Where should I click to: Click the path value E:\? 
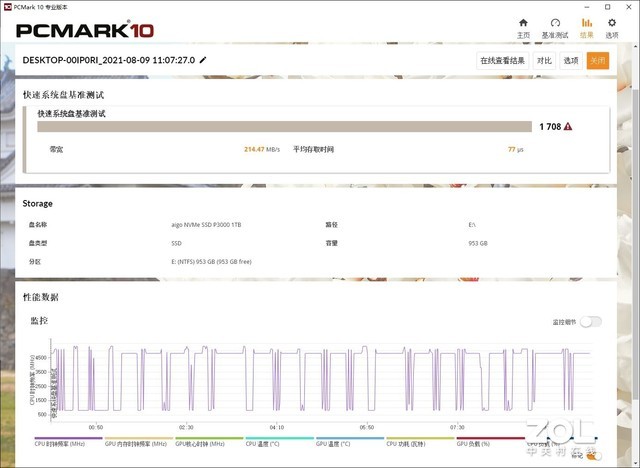pos(472,224)
